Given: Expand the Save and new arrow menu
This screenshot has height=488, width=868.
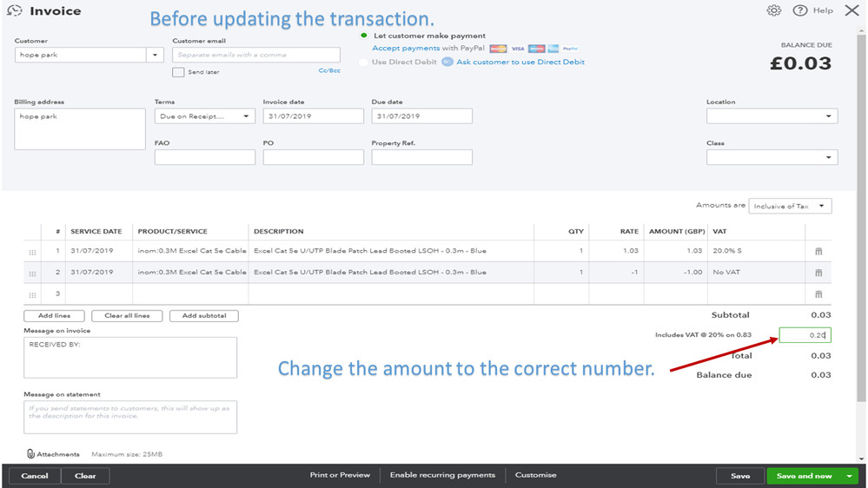Looking at the screenshot, I should [x=849, y=476].
